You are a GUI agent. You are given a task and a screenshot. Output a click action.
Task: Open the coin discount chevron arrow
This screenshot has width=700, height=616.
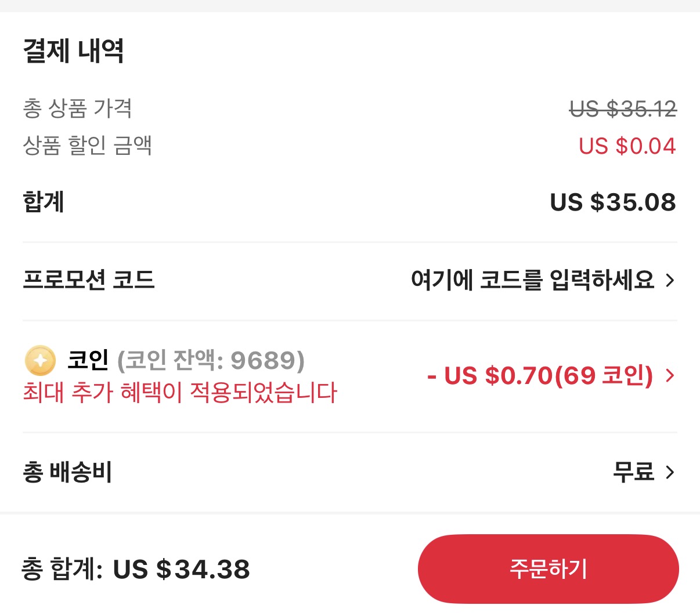[x=670, y=375]
